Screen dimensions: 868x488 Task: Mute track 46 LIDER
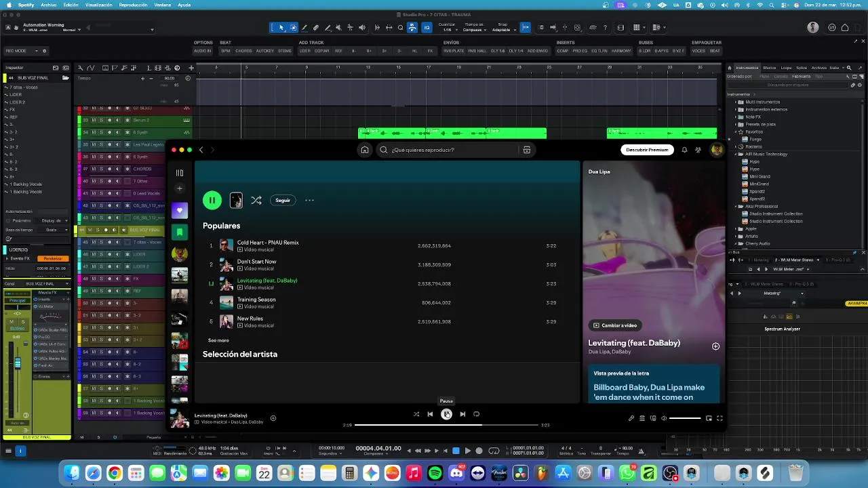(x=94, y=254)
